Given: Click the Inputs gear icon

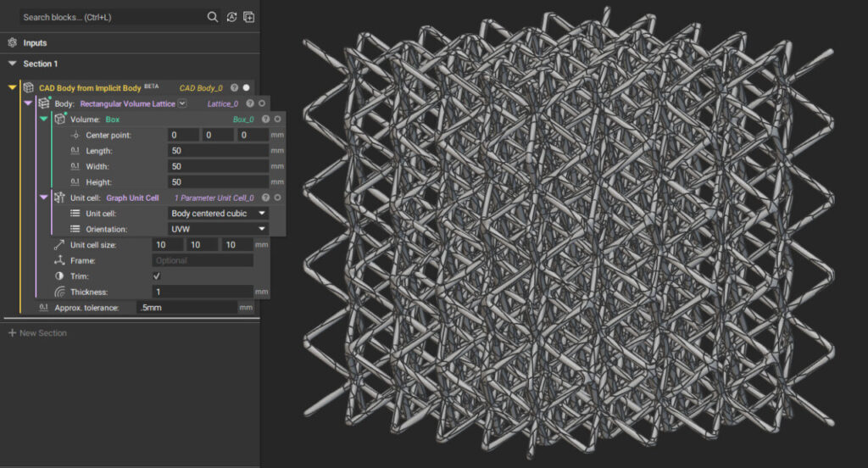Looking at the screenshot, I should 12,42.
